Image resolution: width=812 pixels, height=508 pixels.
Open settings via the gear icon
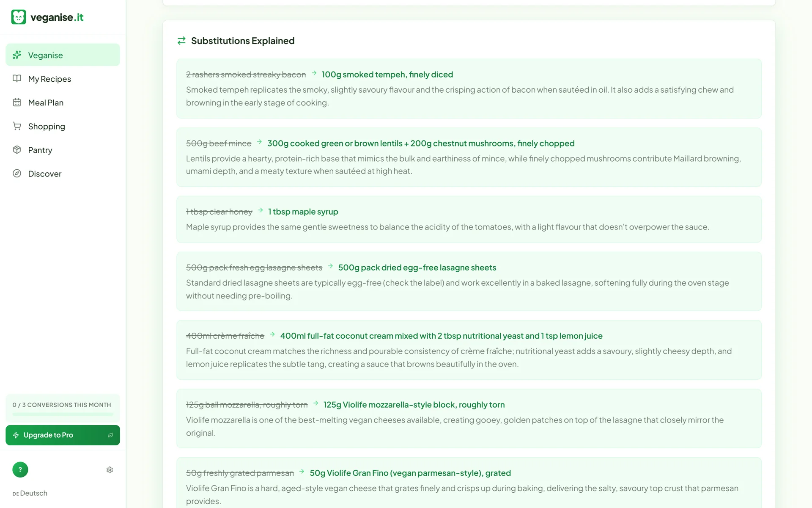click(x=110, y=470)
